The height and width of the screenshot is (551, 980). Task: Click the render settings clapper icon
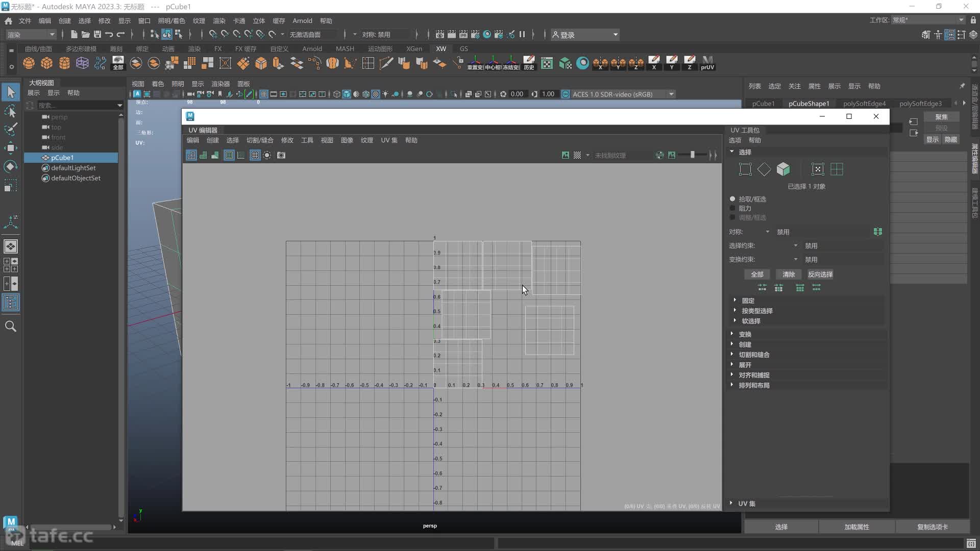coord(475,35)
